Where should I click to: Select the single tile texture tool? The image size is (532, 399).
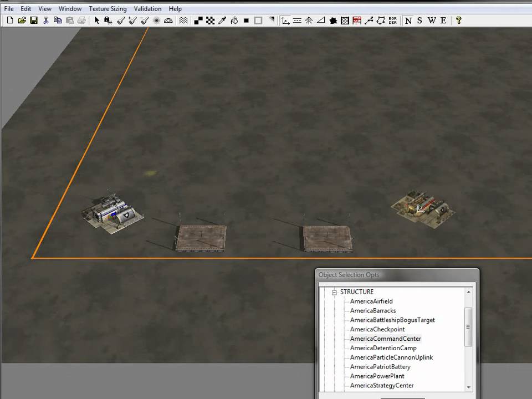198,21
